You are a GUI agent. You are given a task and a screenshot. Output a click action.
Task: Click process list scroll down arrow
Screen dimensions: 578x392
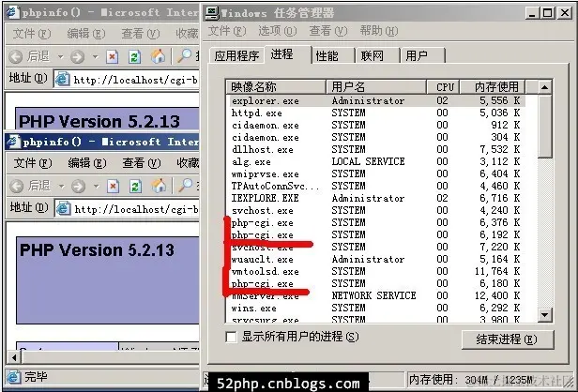(x=544, y=315)
